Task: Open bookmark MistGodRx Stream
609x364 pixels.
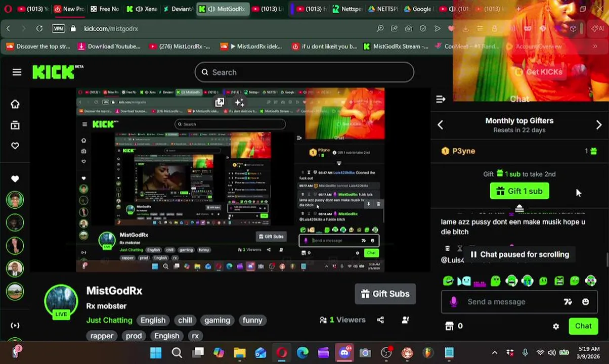Action: (396, 47)
